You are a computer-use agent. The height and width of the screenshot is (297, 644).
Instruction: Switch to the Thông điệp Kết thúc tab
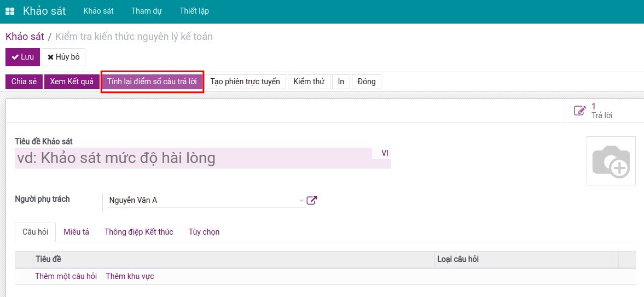pyautogui.click(x=139, y=232)
